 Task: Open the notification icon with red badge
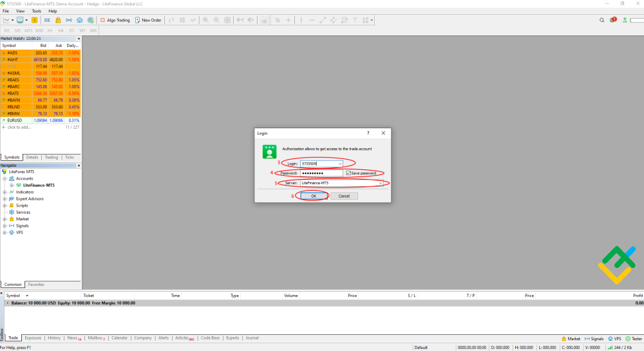pyautogui.click(x=613, y=20)
